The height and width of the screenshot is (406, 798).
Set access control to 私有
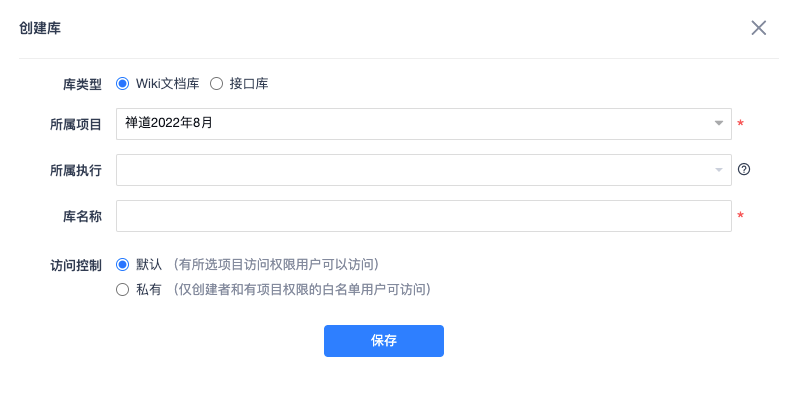click(123, 290)
